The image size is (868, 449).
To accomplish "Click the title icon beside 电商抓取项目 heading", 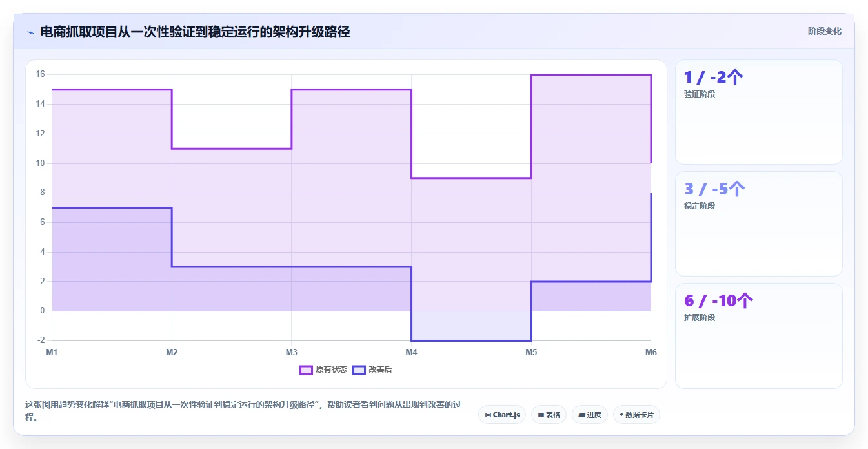I will point(30,32).
